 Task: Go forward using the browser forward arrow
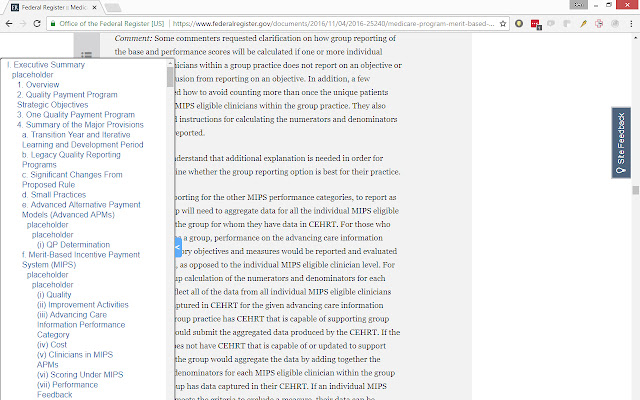pos(23,24)
